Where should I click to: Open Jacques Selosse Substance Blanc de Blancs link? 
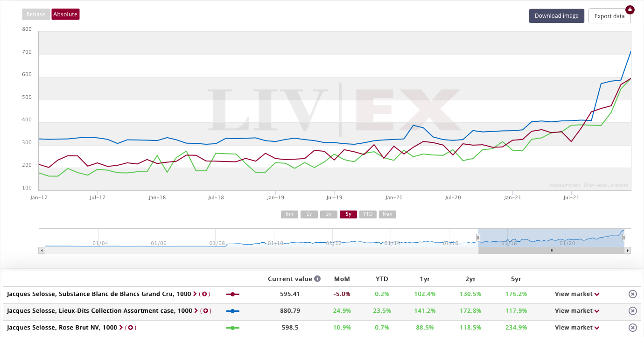(x=99, y=294)
